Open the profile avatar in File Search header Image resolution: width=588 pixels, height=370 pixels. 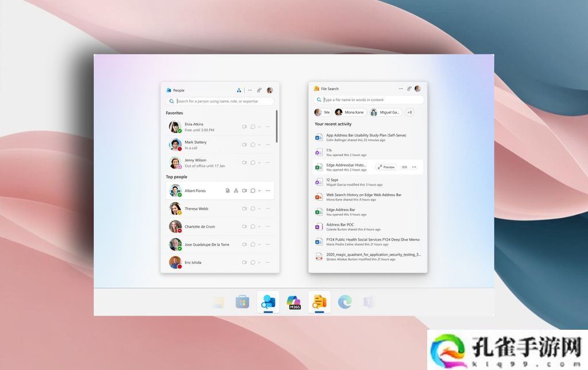[x=418, y=88]
